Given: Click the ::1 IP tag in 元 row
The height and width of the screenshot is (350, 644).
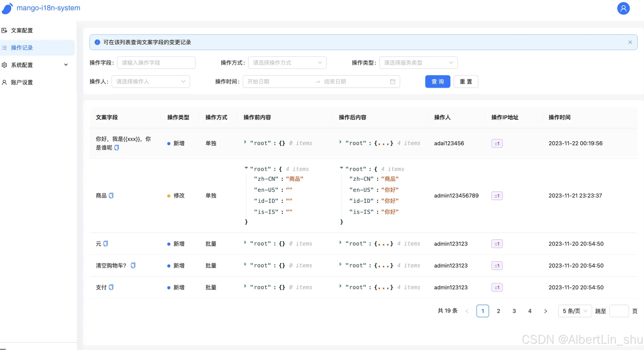Looking at the screenshot, I should click(x=497, y=244).
